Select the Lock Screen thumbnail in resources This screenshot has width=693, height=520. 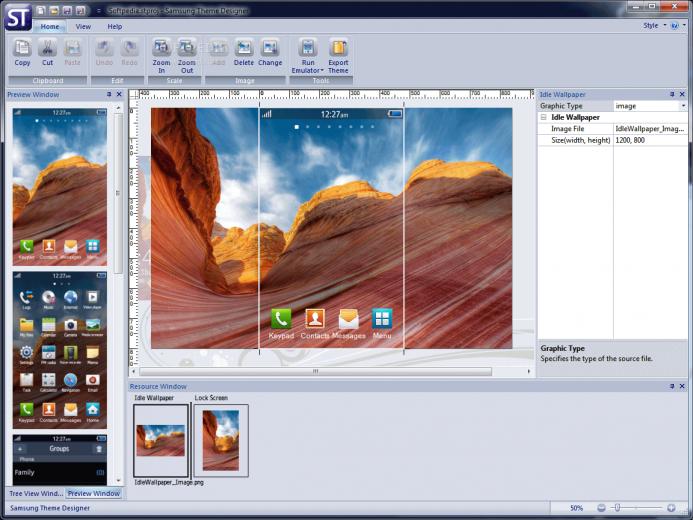tap(221, 440)
